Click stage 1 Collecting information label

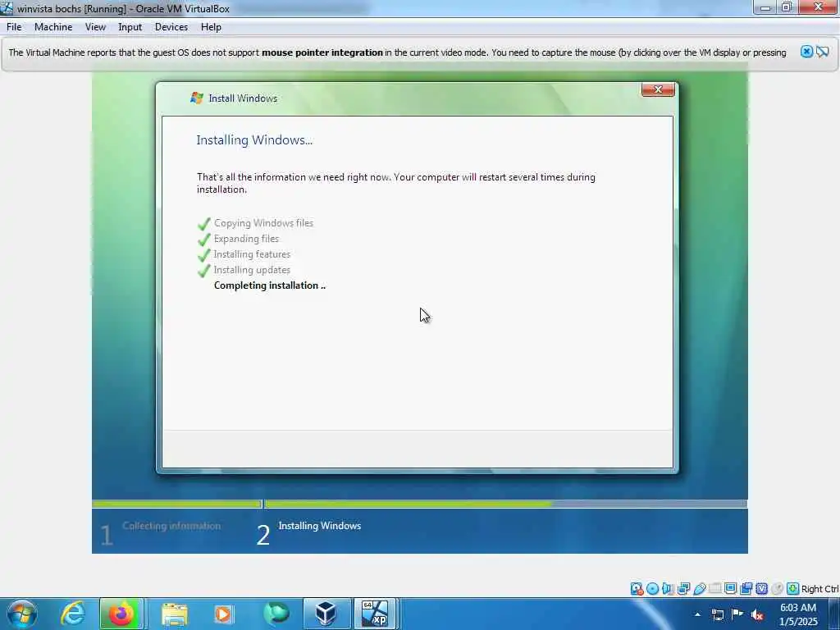pyautogui.click(x=171, y=526)
